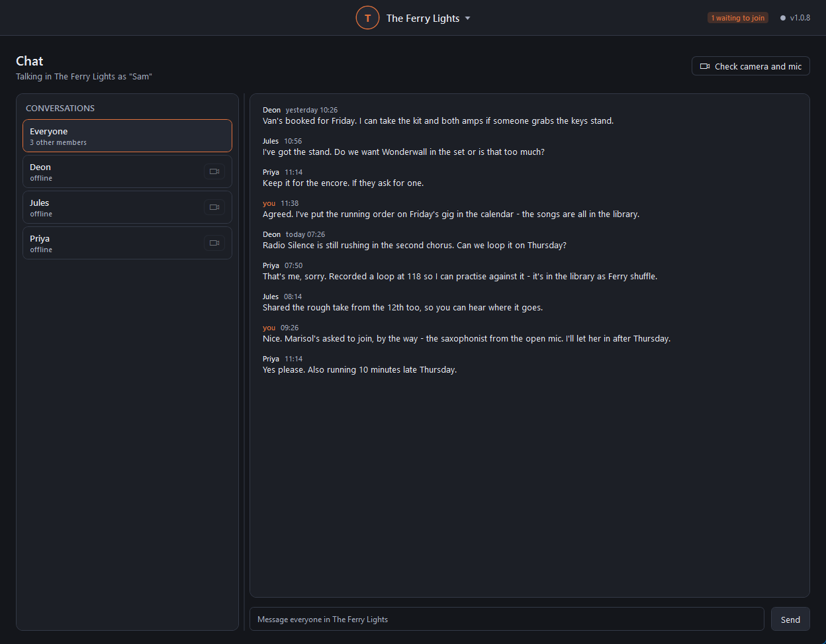The height and width of the screenshot is (644, 826).
Task: Click Priya's message about running late Thursday
Action: pos(359,370)
